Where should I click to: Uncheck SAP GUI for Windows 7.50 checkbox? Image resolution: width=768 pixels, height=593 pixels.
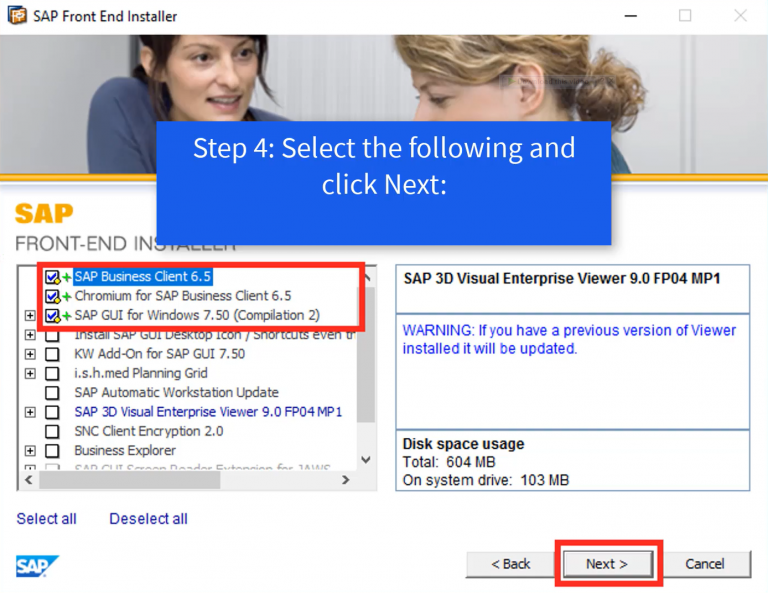point(52,316)
